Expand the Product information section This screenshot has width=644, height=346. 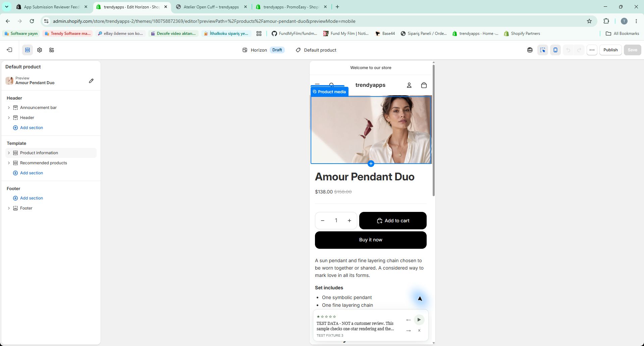9,153
